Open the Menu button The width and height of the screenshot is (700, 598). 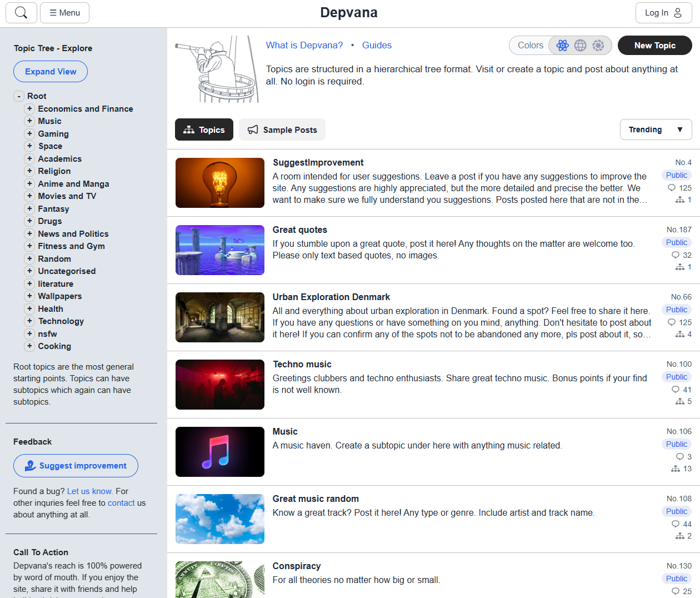pyautogui.click(x=64, y=12)
